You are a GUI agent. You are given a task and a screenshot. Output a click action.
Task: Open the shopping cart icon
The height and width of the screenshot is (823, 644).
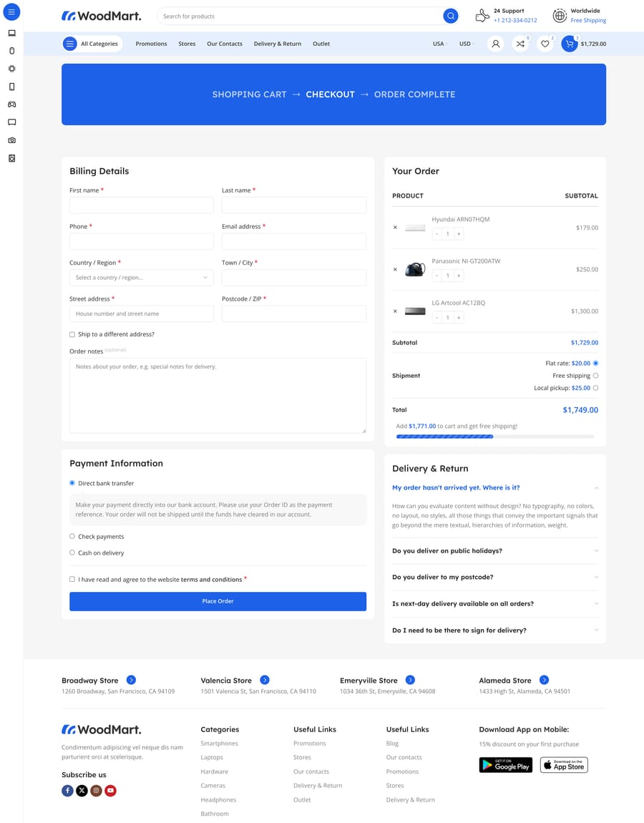tap(570, 44)
